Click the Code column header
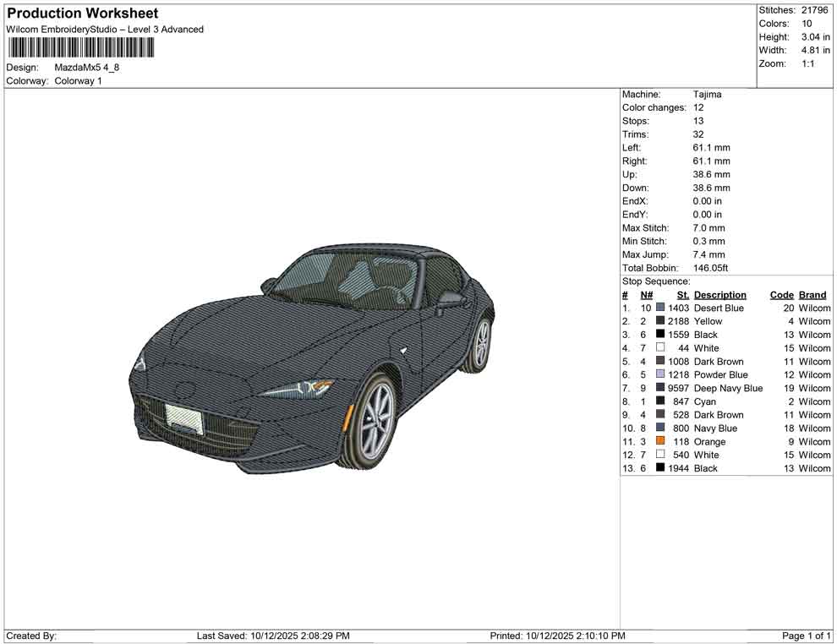This screenshot has height=644, width=837. (x=781, y=295)
